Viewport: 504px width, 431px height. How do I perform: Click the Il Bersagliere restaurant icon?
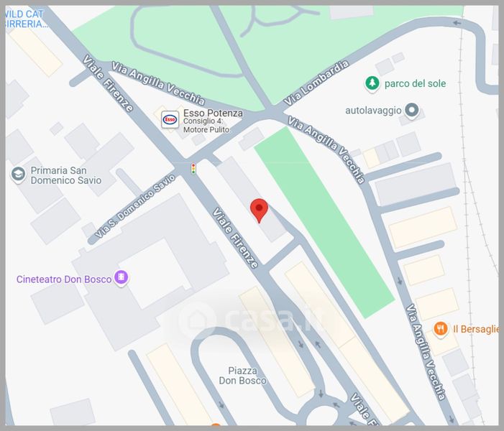point(441,329)
